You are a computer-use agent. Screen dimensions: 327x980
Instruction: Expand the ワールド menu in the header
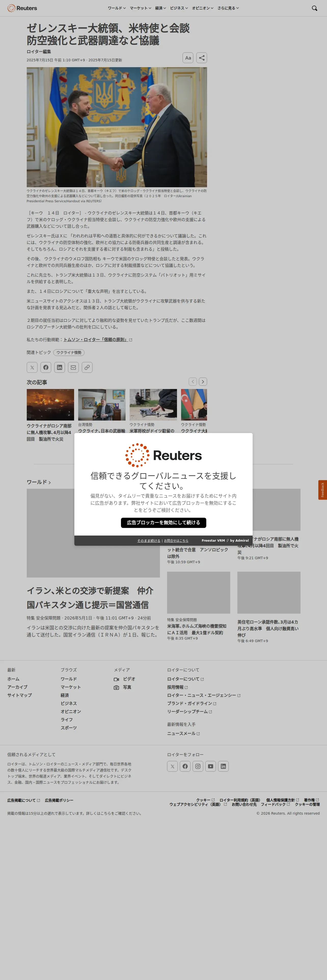pos(117,8)
